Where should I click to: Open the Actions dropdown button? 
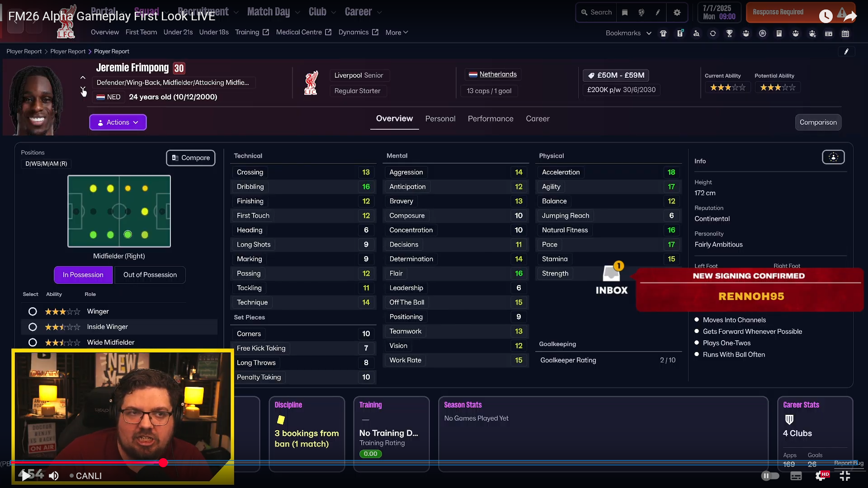pos(118,122)
